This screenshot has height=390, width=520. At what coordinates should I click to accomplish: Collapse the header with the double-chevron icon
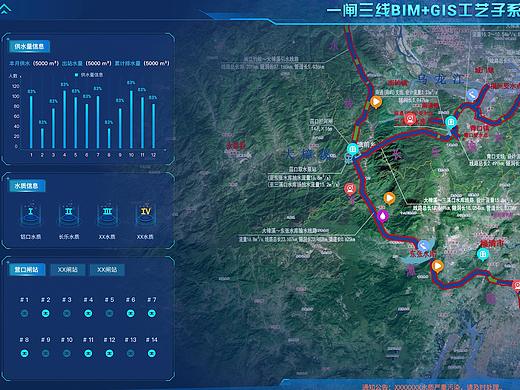pyautogui.click(x=6, y=8)
